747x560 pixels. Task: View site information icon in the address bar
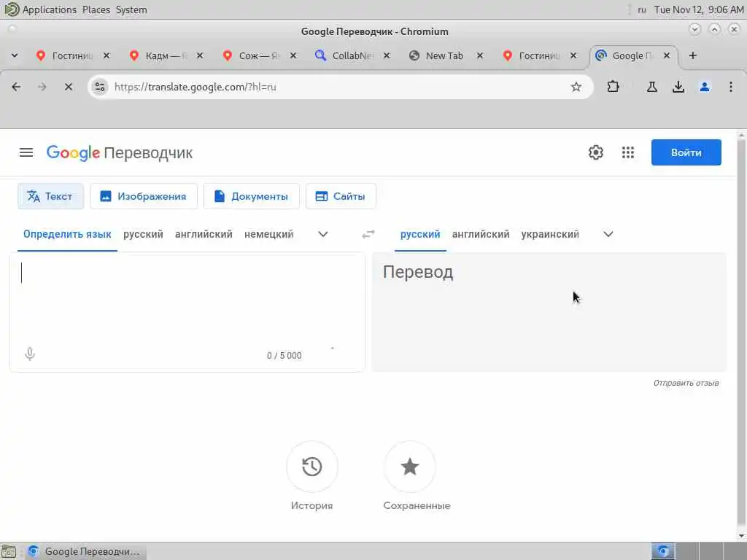[x=99, y=87]
